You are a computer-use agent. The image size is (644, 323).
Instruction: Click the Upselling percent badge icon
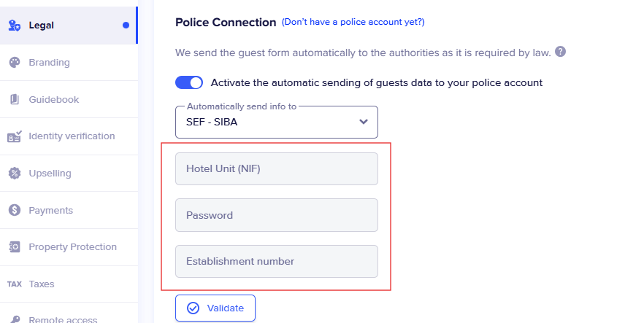pos(15,174)
